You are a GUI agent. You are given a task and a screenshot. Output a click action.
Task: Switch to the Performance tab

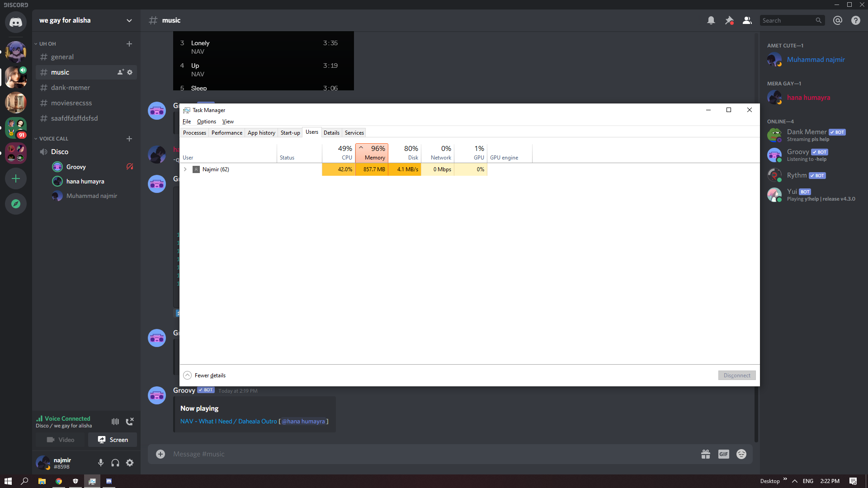pyautogui.click(x=226, y=132)
